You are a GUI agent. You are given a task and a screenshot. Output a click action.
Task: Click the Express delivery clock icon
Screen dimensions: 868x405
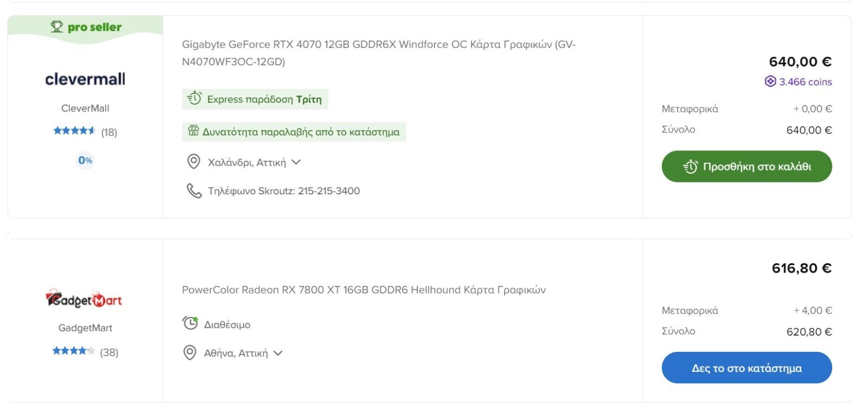click(194, 99)
